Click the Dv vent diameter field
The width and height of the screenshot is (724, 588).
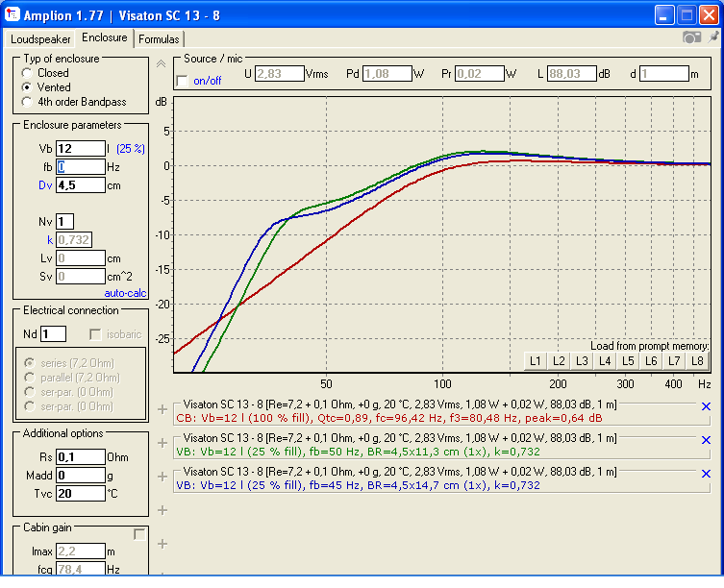(x=81, y=185)
